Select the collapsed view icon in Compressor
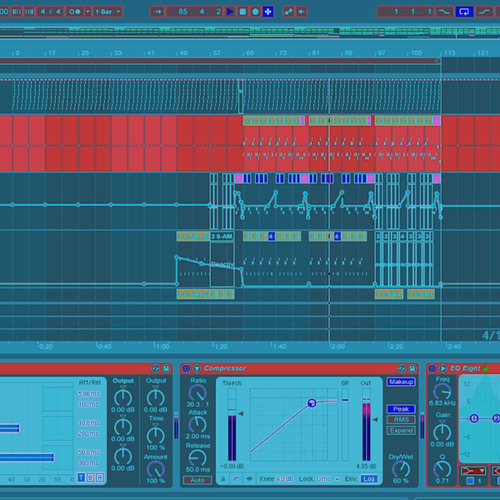The height and width of the screenshot is (500, 500). pyautogui.click(x=223, y=479)
